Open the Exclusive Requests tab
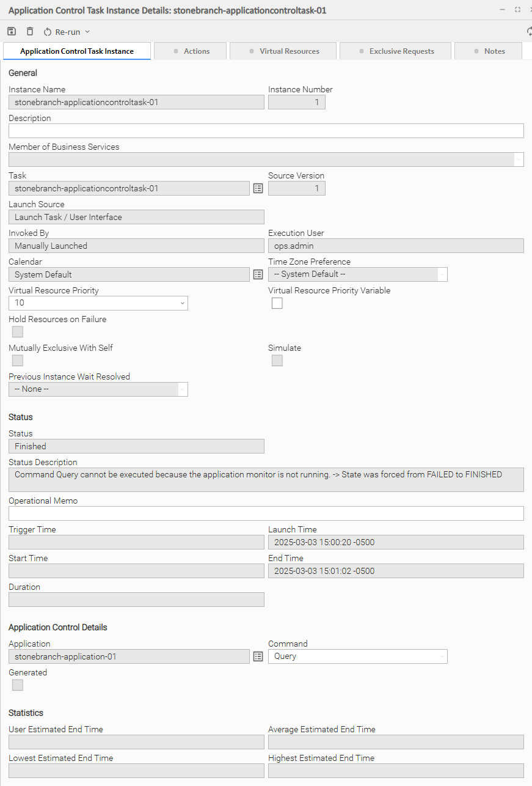 pos(395,51)
